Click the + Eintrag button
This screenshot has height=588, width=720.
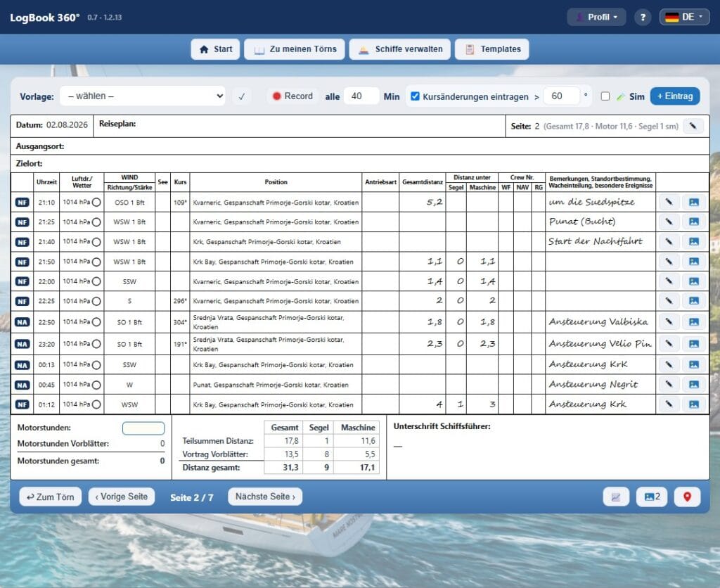[x=675, y=96]
